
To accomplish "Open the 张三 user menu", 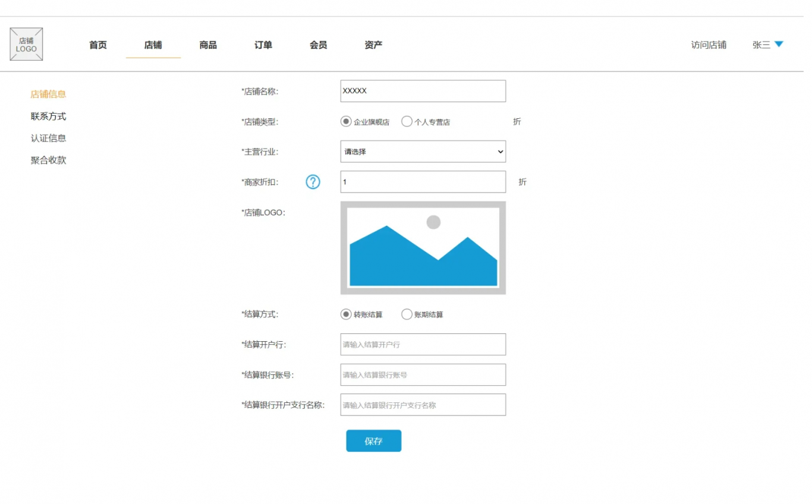I will point(761,45).
